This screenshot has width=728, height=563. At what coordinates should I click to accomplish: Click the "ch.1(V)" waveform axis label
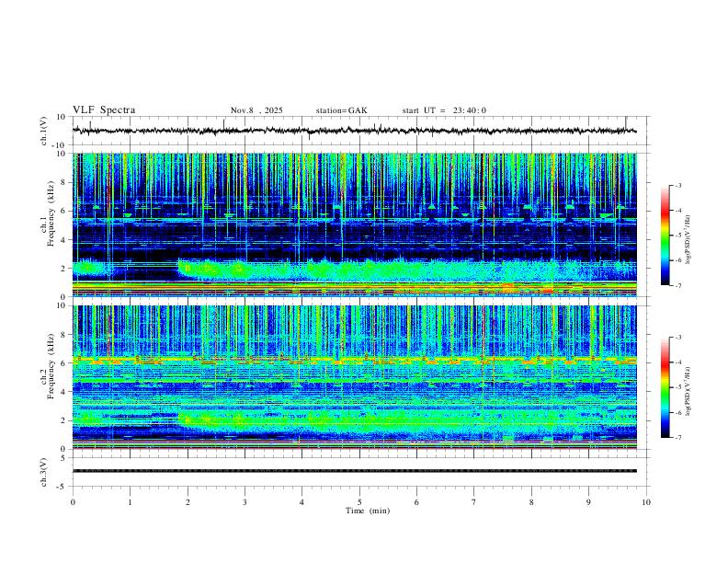click(44, 131)
